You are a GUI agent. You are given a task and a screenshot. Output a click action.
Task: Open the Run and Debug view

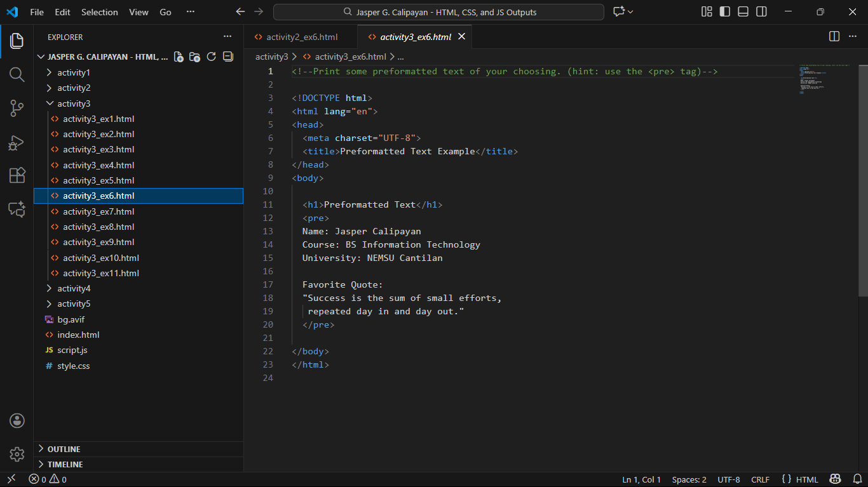tap(17, 143)
